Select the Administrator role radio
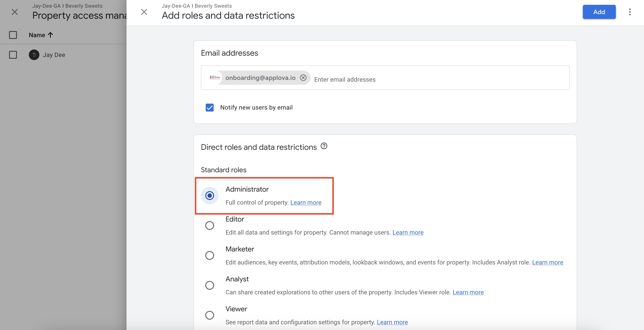This screenshot has width=644, height=330. (209, 196)
